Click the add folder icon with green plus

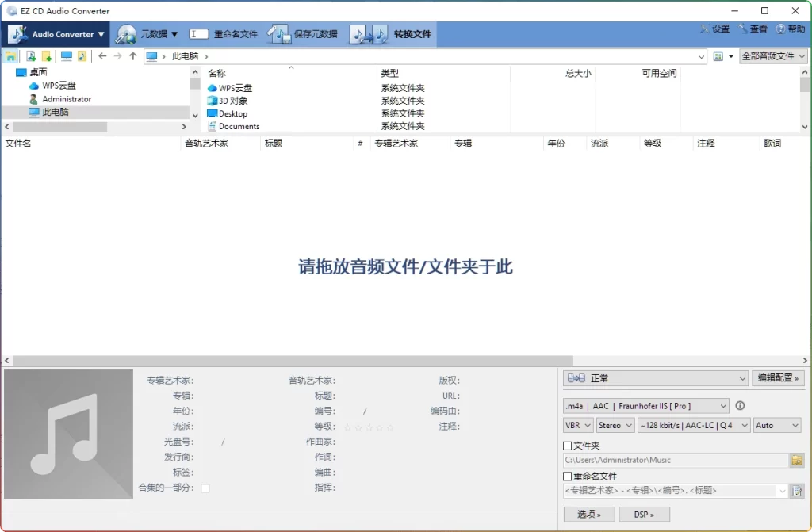(45, 55)
